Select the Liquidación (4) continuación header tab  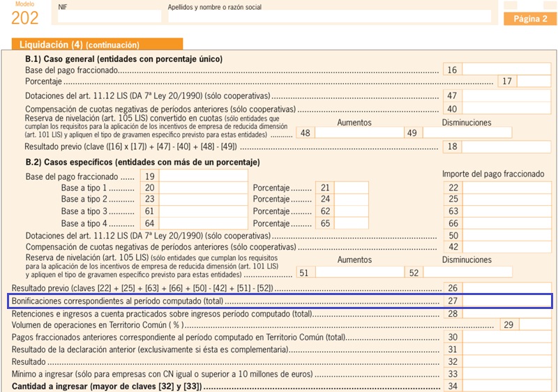(x=97, y=45)
